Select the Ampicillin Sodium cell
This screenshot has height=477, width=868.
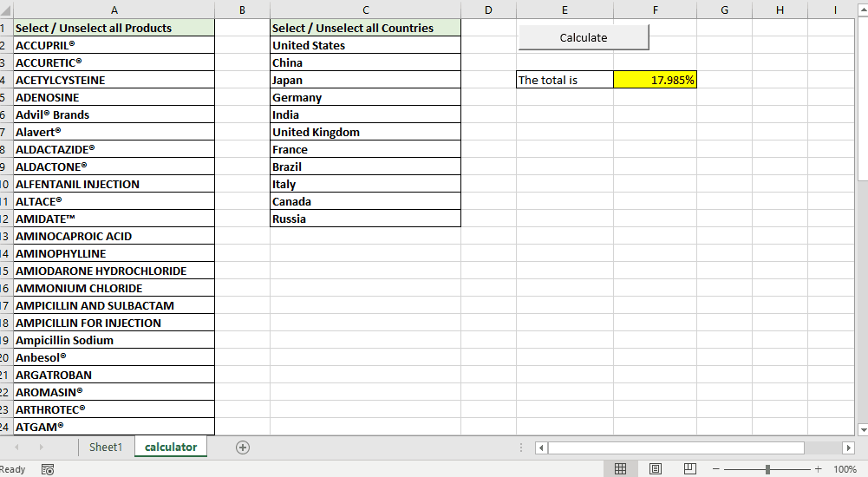coord(114,340)
